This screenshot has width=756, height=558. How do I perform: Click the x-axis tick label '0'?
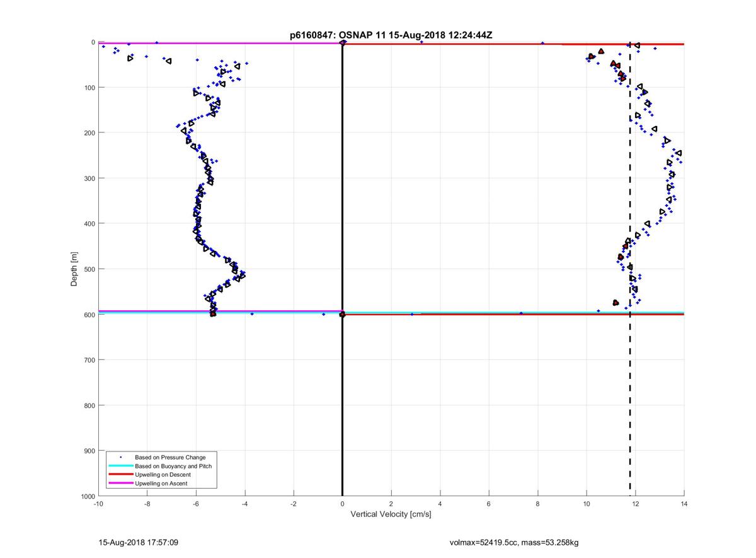point(342,504)
